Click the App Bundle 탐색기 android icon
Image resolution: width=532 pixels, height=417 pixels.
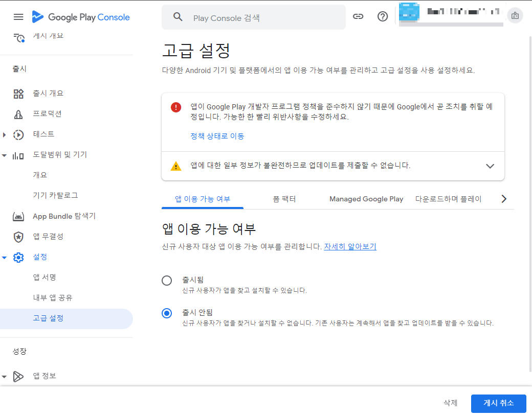tap(18, 216)
